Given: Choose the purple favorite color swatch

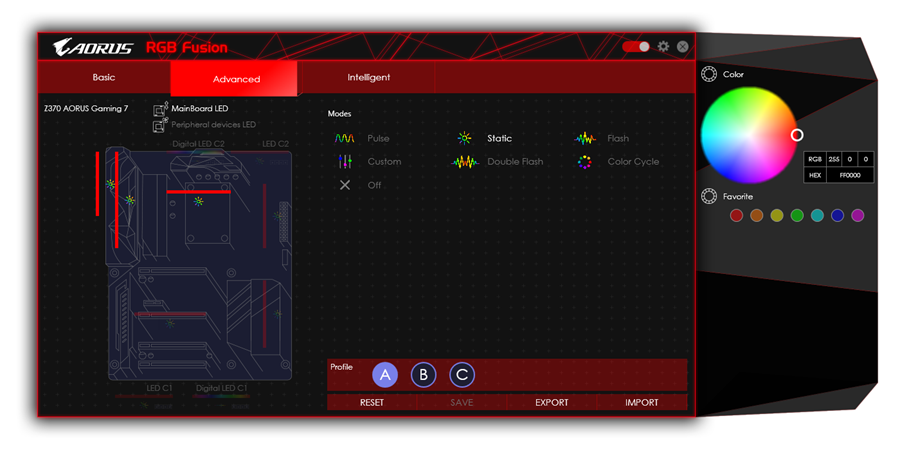Looking at the screenshot, I should click(857, 215).
